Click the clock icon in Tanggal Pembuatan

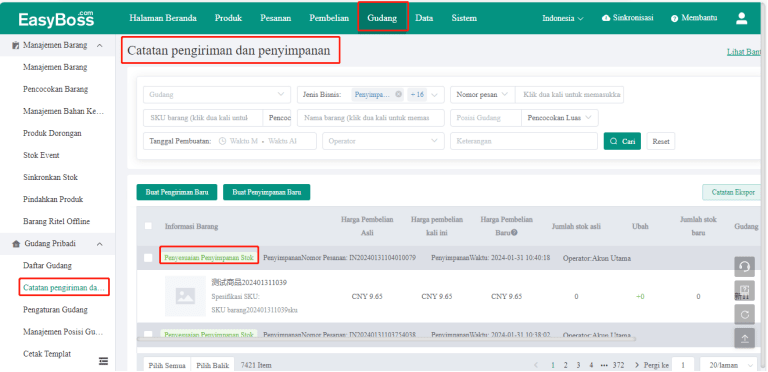coord(222,141)
